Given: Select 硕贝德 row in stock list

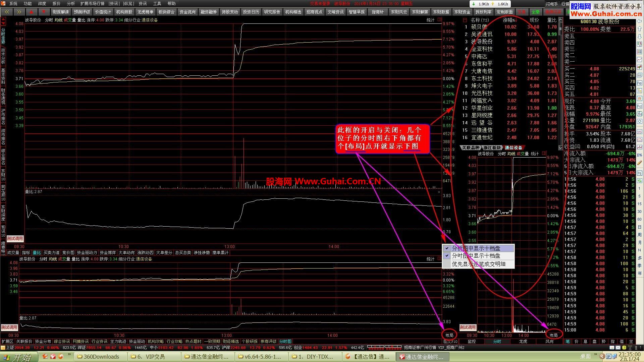Looking at the screenshot, I should 510,27.
